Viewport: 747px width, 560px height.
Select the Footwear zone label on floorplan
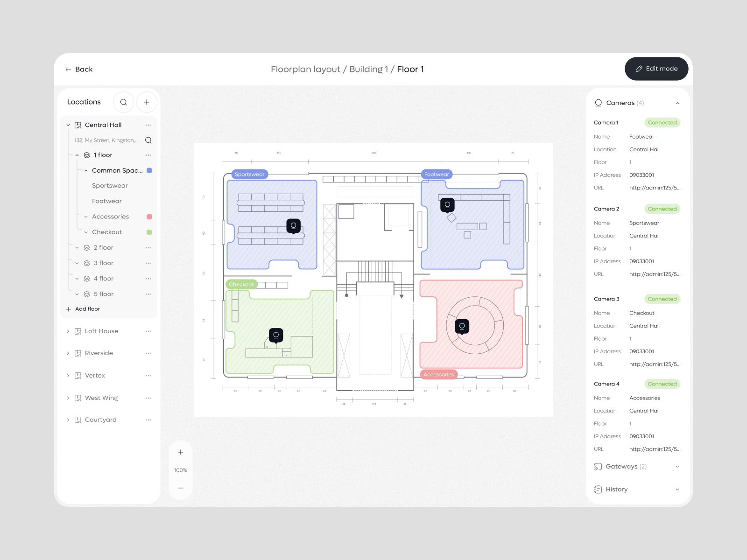[x=437, y=175]
